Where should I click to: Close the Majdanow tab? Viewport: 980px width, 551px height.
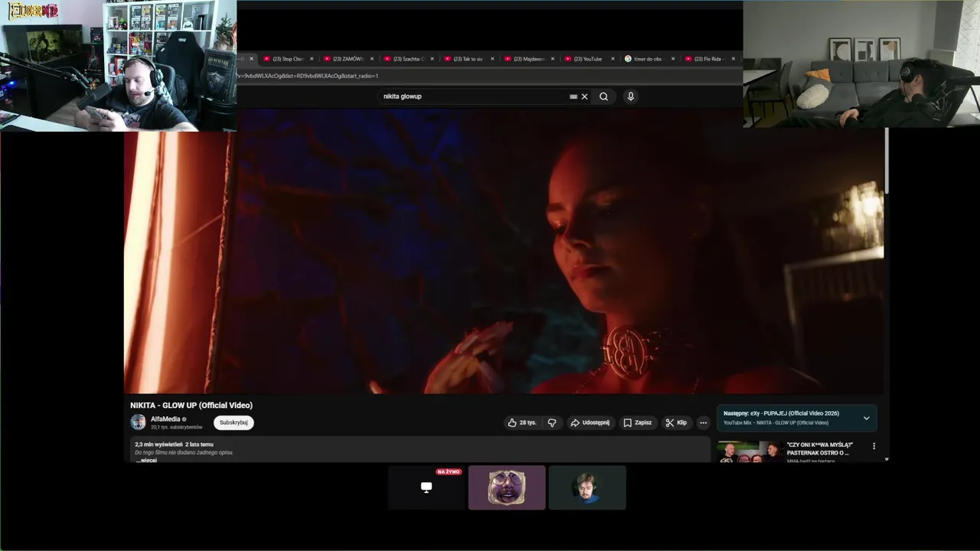coord(552,59)
